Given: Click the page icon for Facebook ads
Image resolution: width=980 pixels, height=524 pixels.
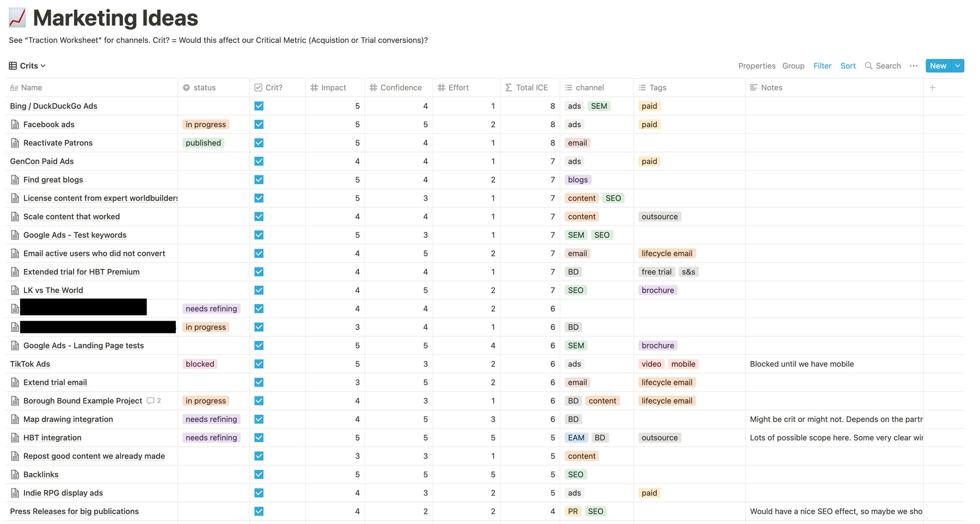Looking at the screenshot, I should 15,125.
